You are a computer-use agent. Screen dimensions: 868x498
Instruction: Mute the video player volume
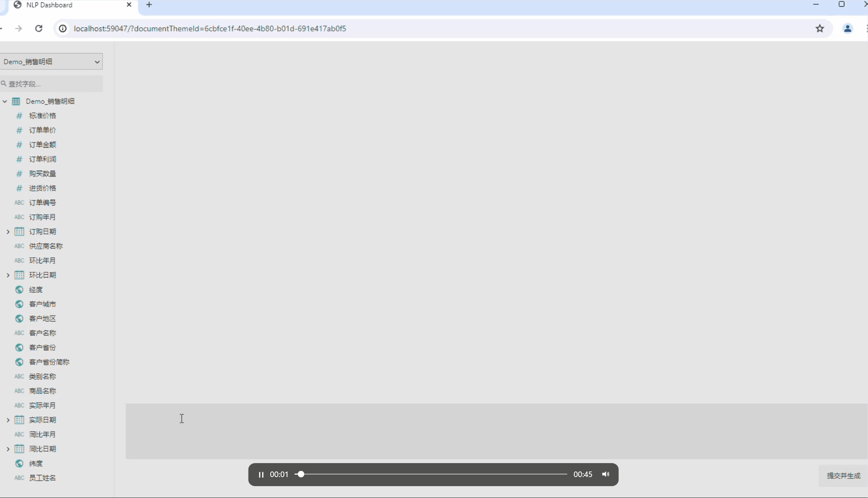(606, 474)
